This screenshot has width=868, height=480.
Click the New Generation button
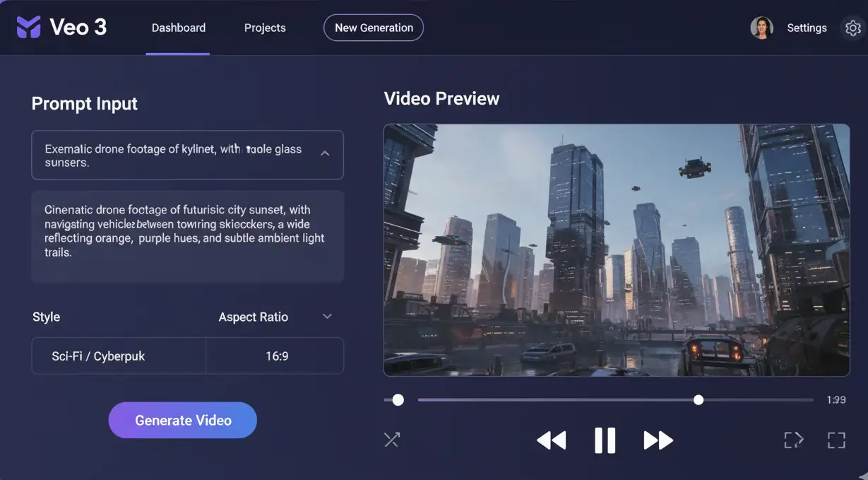pyautogui.click(x=373, y=27)
